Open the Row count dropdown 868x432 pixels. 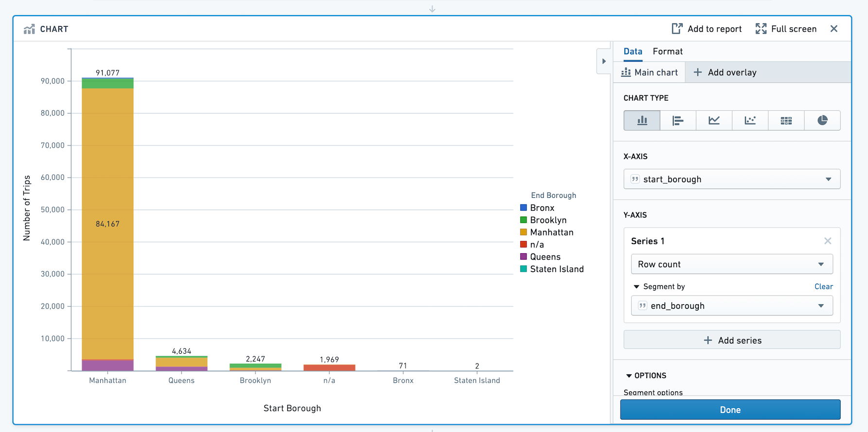(732, 264)
